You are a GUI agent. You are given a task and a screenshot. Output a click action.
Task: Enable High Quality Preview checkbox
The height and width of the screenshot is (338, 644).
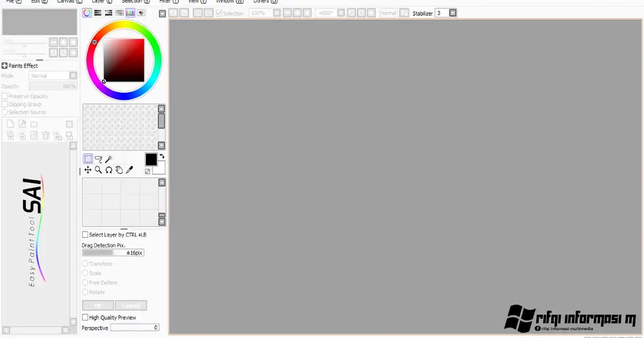[85, 318]
